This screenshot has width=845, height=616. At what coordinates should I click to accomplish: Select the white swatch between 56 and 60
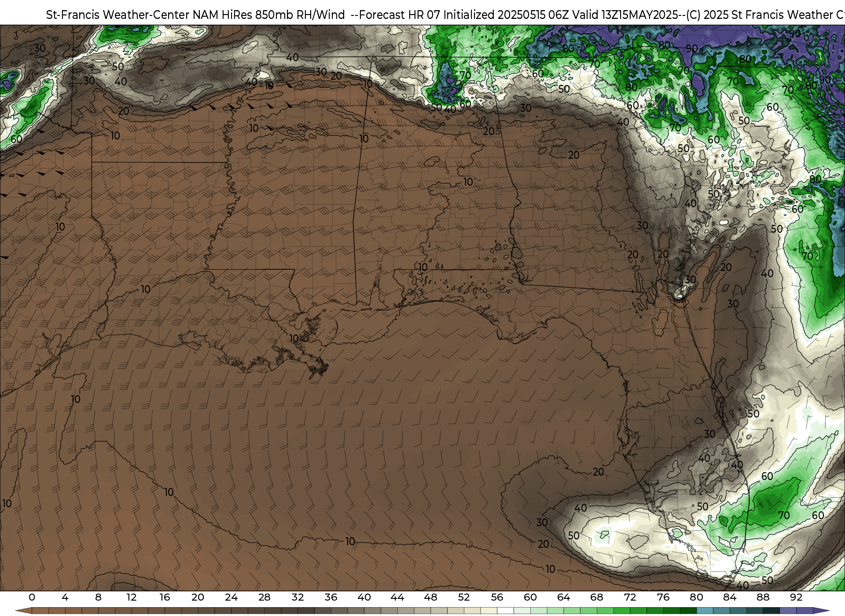coord(505,611)
